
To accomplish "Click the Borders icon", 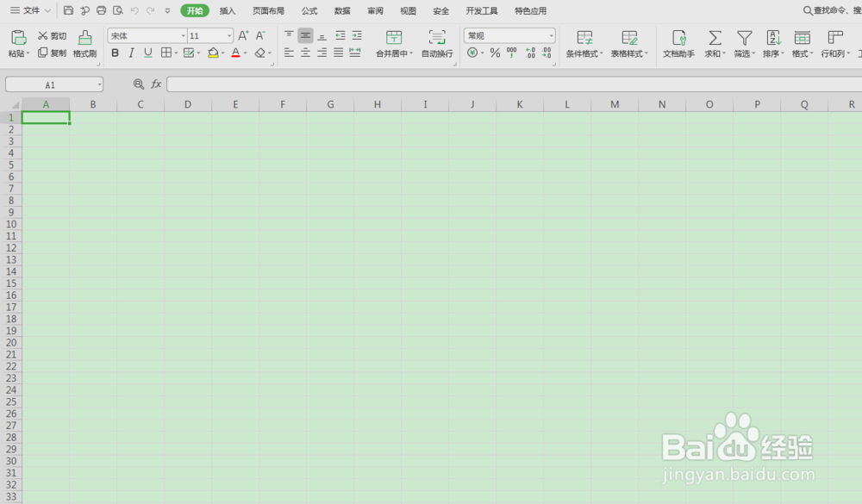I will (x=166, y=53).
